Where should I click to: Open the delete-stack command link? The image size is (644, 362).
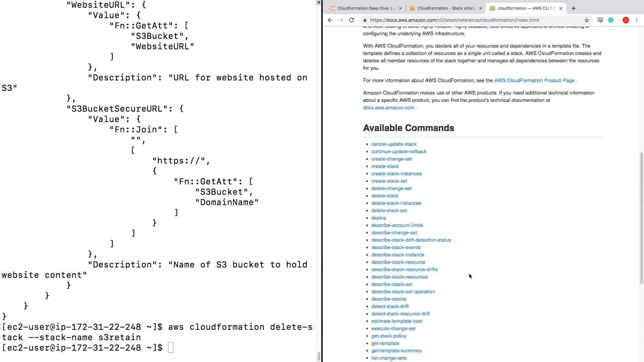point(385,196)
